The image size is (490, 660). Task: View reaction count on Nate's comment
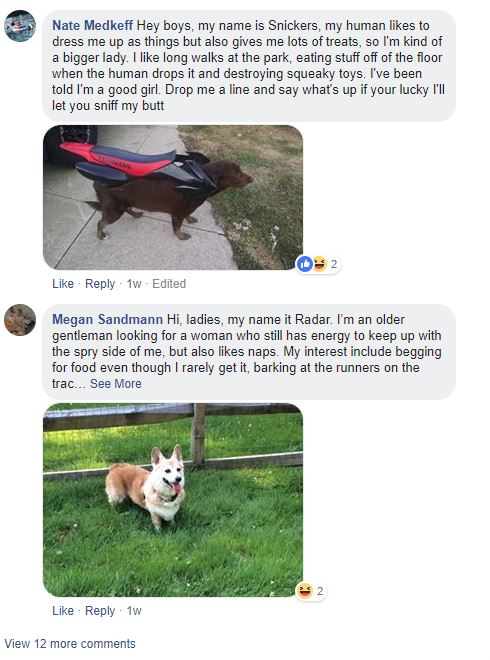point(334,264)
